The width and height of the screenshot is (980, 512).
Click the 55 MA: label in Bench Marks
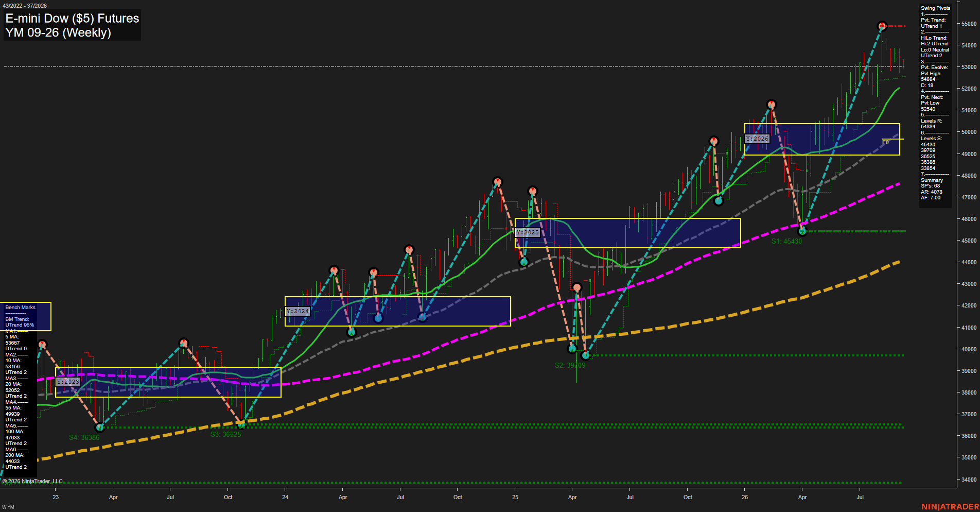(x=13, y=408)
